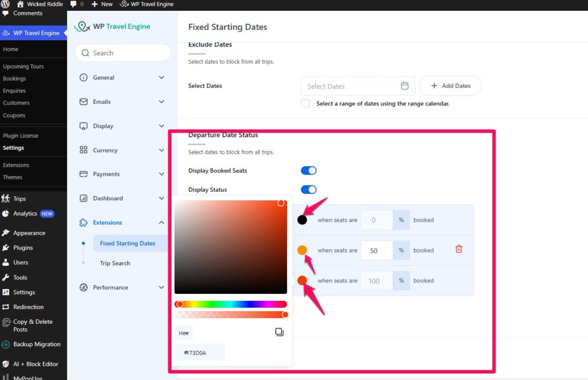Image resolution: width=588 pixels, height=380 pixels.
Task: Click the Appearance paintbrush icon
Action: [6, 232]
